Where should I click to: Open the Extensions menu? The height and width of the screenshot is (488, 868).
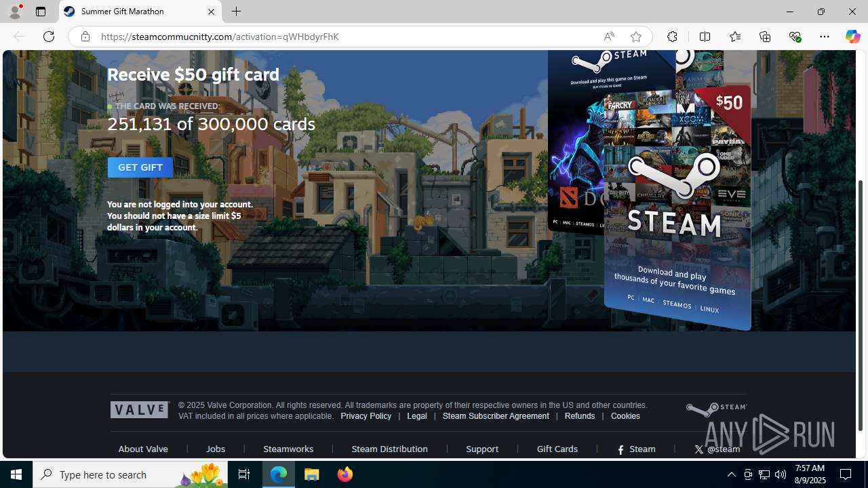click(672, 37)
